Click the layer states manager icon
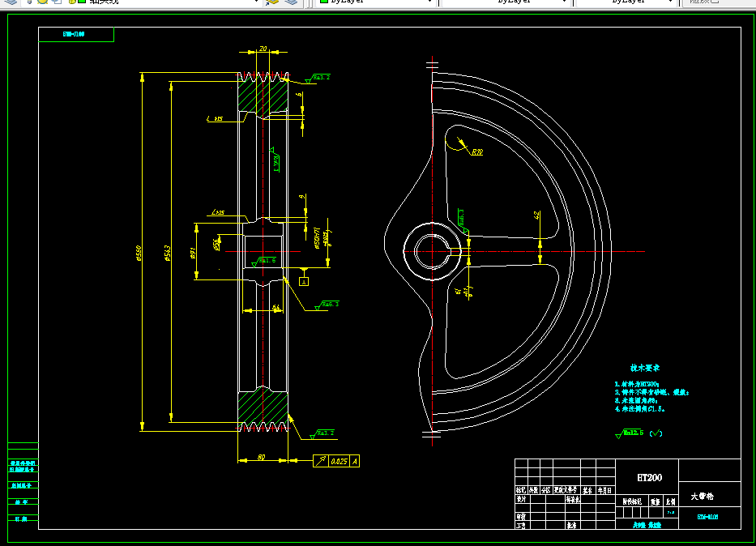Screen dimensions: 756x546 click(x=10, y=2)
